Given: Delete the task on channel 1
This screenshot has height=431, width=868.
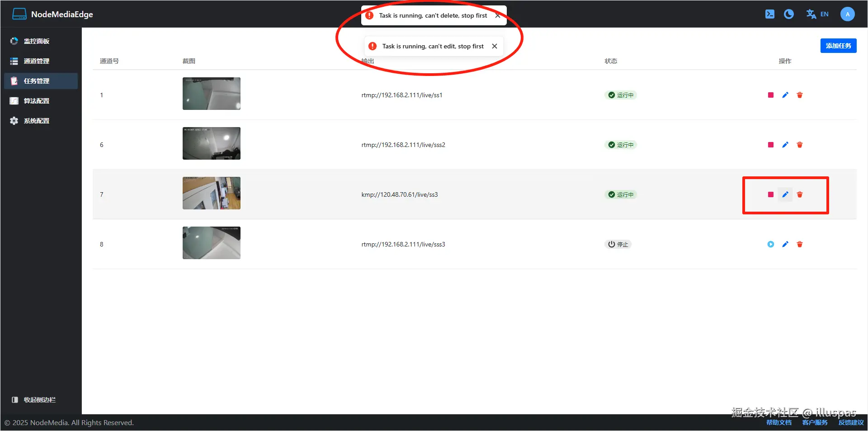Looking at the screenshot, I should pyautogui.click(x=800, y=95).
